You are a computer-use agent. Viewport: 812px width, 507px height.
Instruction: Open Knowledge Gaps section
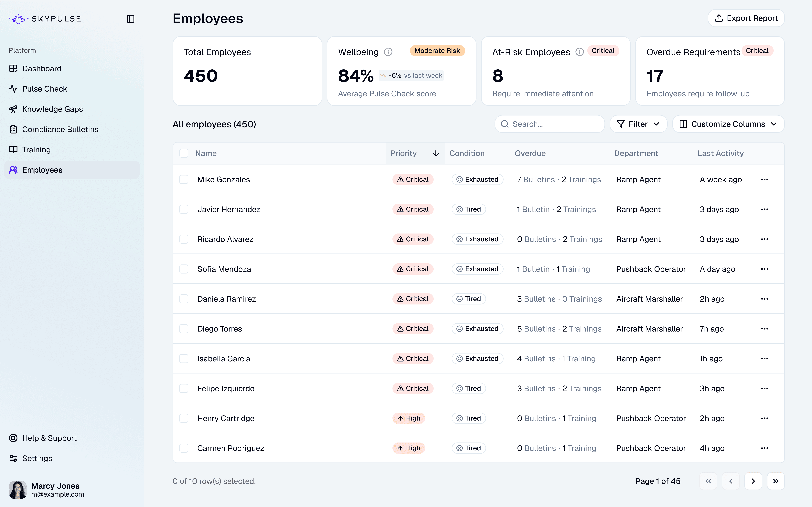pos(52,109)
